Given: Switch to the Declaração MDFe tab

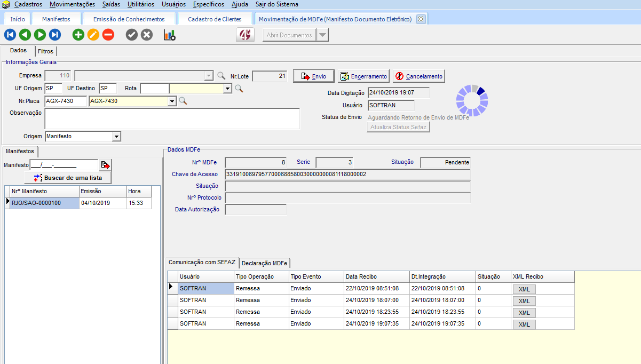Looking at the screenshot, I should [x=264, y=263].
